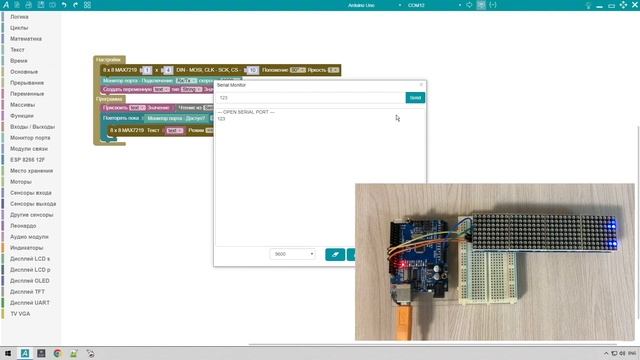
Task: Click the fullscreen arrows icon
Action: 623,5
